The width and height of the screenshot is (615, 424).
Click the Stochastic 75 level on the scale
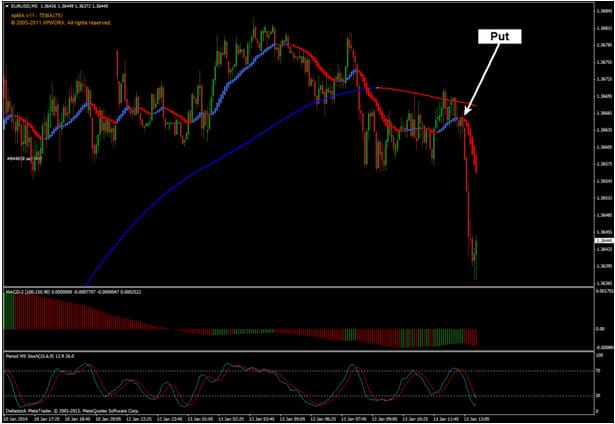point(600,370)
